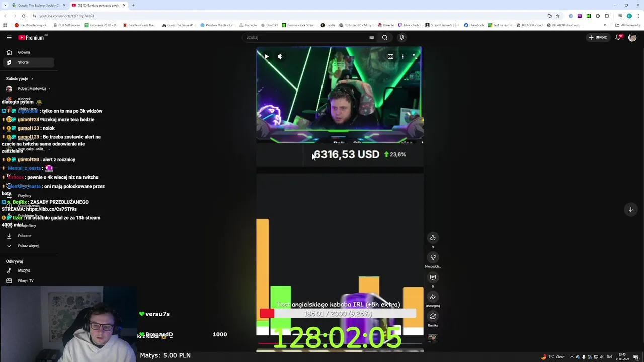Open the Pokédle bookmark
The width and height of the screenshot is (644, 362).
tap(385, 25)
